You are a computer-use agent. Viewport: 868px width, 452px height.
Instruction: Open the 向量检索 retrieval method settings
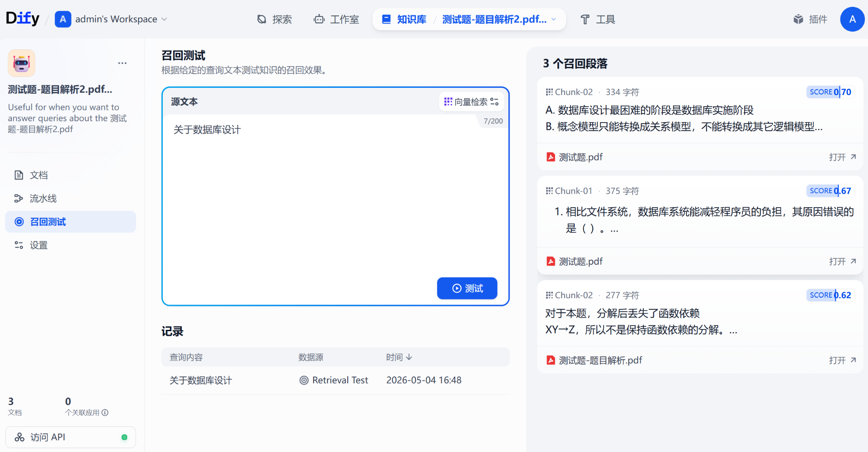tap(472, 102)
